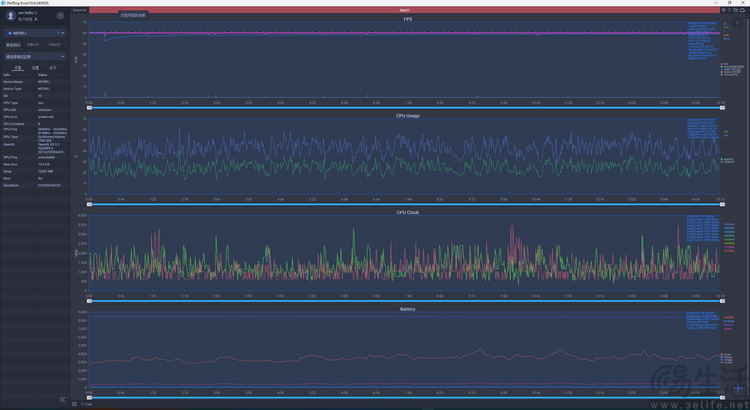The width and height of the screenshot is (750, 410).
Task: Click the Root row in info table
Action: tap(35, 178)
